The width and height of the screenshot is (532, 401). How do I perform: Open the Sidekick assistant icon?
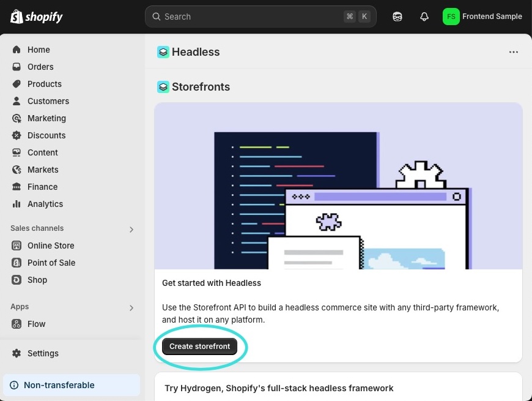[x=397, y=17]
